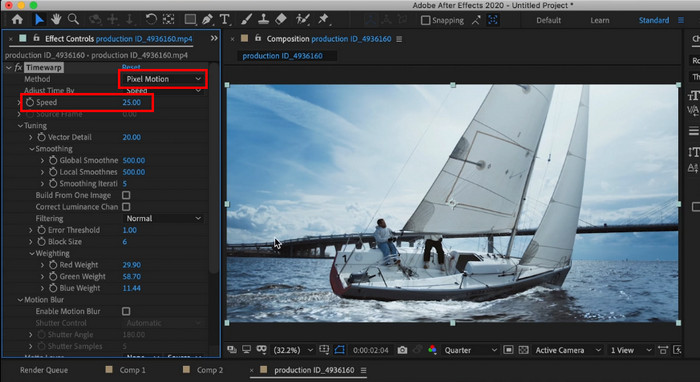700x382 pixels.
Task: Close the Effect Controls panel tab
Action: pos(11,39)
